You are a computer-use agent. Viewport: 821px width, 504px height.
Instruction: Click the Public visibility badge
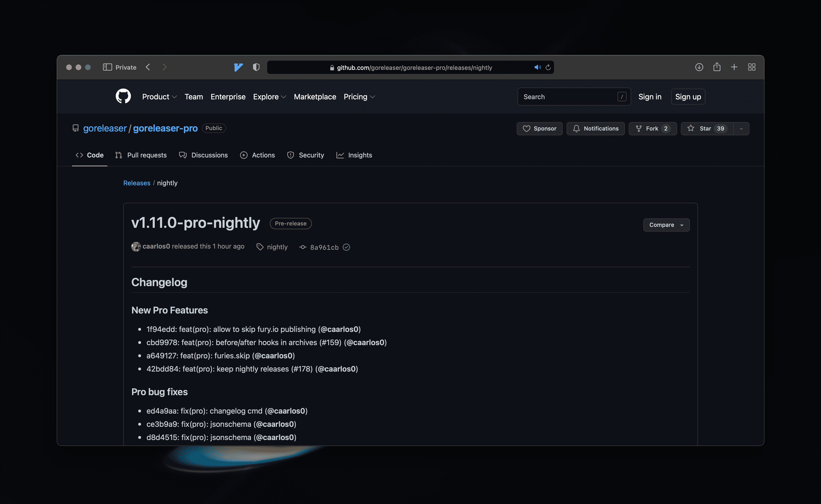click(x=214, y=128)
